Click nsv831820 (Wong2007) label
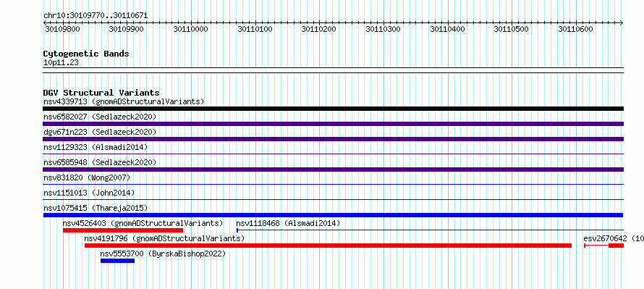 click(x=87, y=177)
